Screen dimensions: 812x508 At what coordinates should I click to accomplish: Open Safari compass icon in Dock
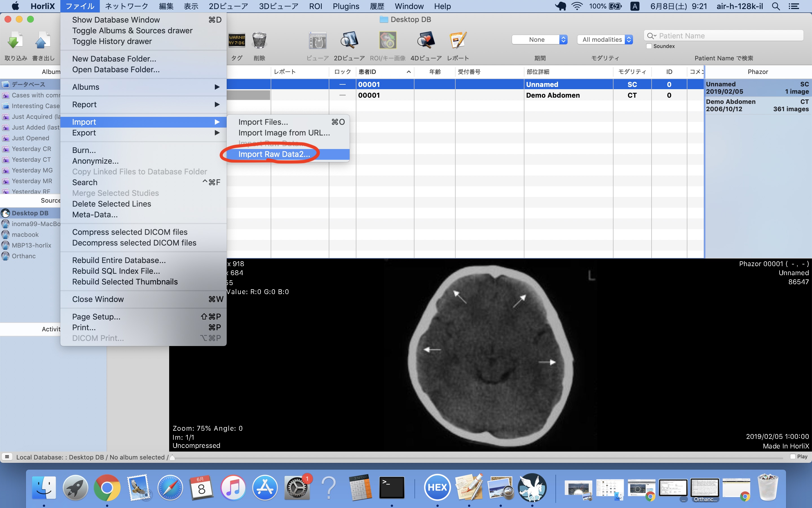[170, 487]
